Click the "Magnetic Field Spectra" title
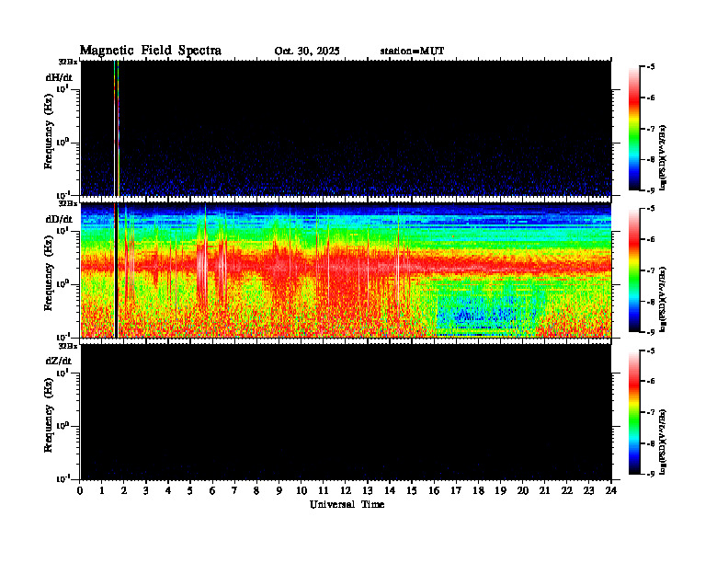Screen dimensions: 728x563 [151, 51]
